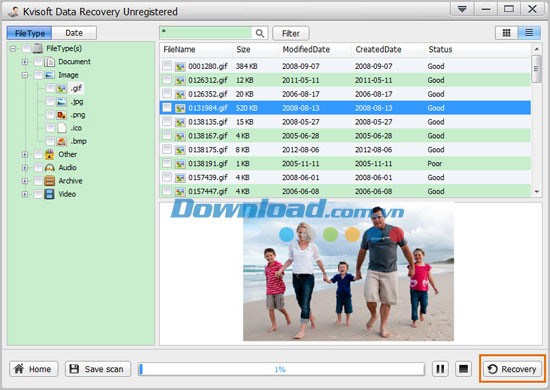Click Save scan button
Viewport: 550px width, 390px height.
(98, 369)
